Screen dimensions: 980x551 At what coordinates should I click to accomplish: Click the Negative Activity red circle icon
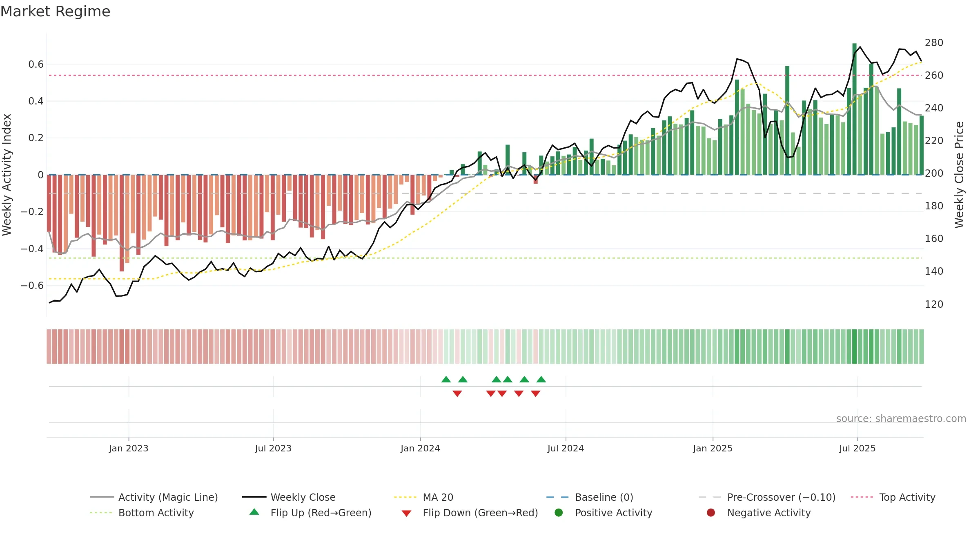point(711,513)
